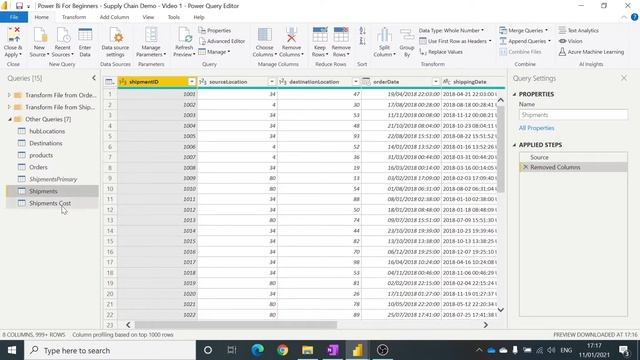The image size is (640, 360).
Task: Collapse the Other Queries folder
Action: 10,119
